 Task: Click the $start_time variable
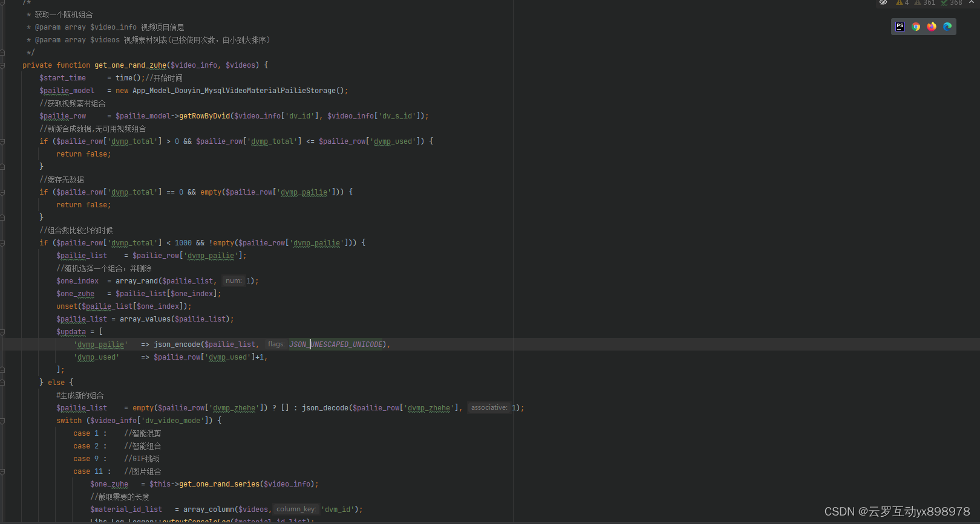(62, 78)
